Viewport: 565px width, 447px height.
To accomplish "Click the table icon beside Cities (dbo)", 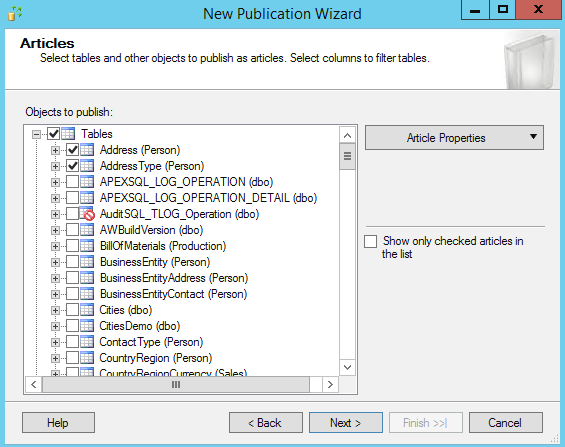I will click(87, 310).
